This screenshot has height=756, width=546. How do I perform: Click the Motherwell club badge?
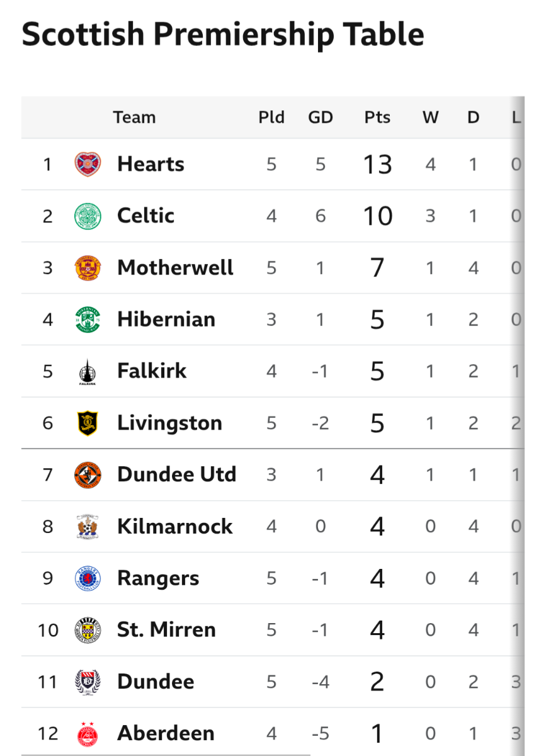(88, 268)
